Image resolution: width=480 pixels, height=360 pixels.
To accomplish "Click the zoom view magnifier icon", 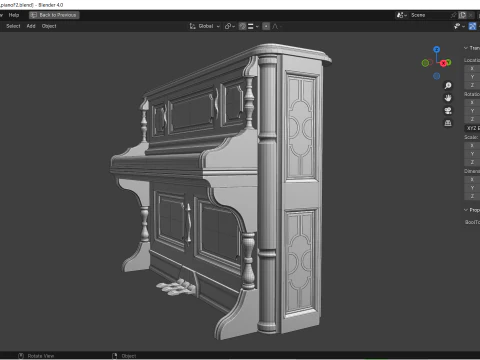I will click(448, 86).
